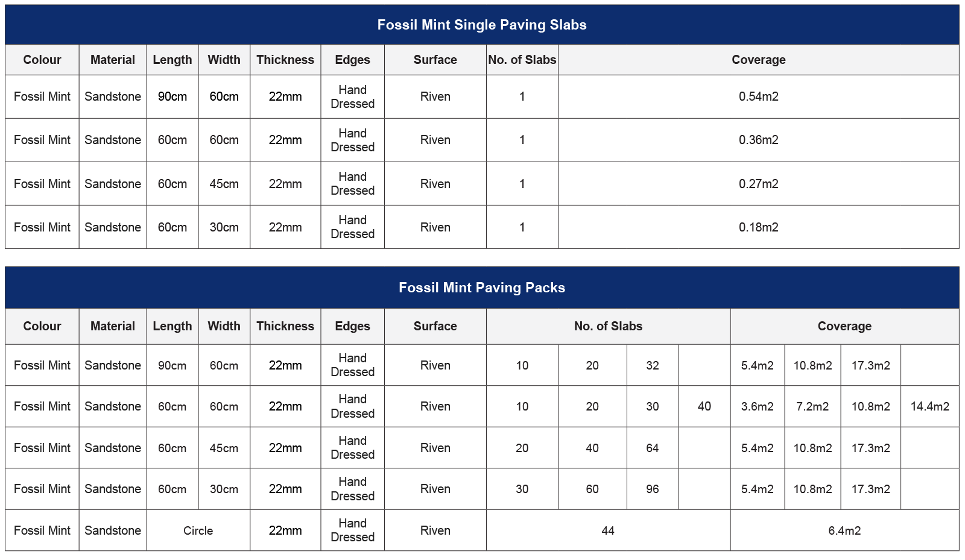Click the 0.18m2 coverage value

point(759,227)
